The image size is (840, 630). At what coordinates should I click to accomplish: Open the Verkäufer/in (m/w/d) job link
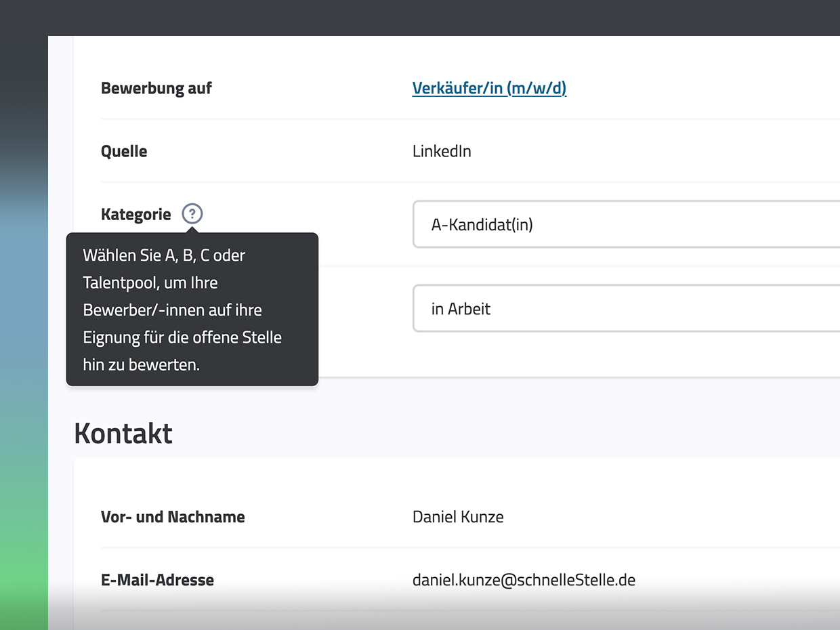point(488,88)
